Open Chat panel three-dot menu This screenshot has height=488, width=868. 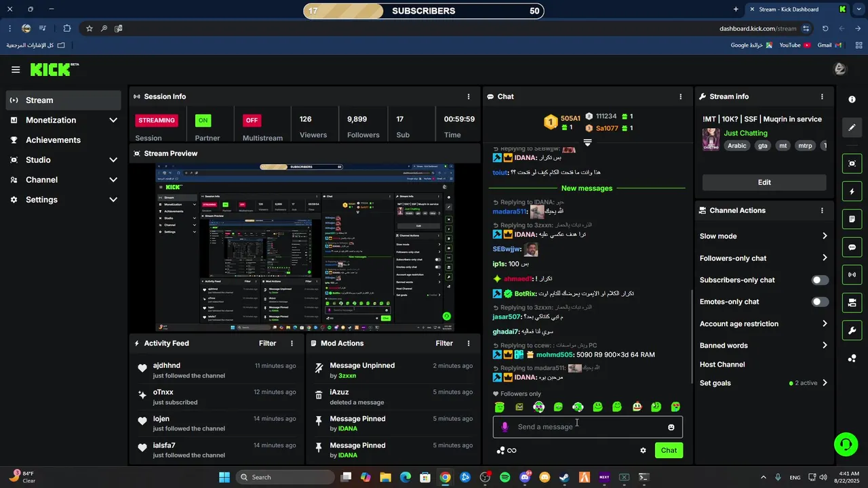pos(681,96)
